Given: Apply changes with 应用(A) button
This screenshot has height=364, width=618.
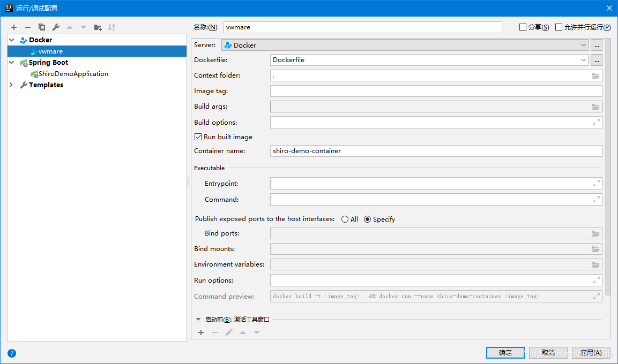Looking at the screenshot, I should point(591,353).
